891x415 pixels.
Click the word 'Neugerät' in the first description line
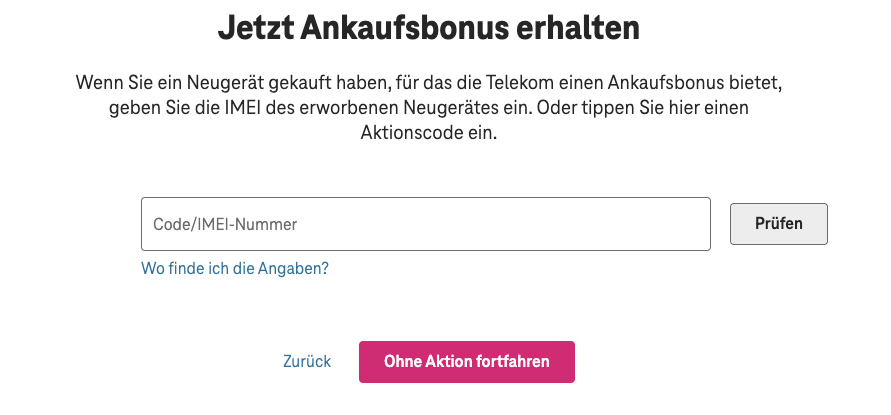pos(226,79)
